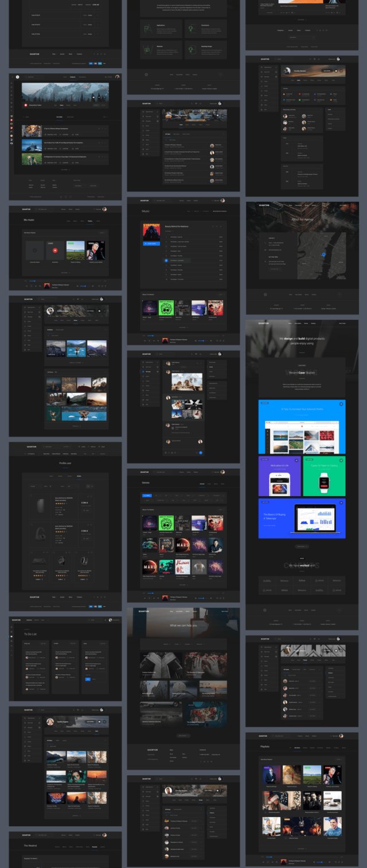
Task: Open the Types Of Paper In Catalog case study
Action: pyautogui.click(x=324, y=476)
